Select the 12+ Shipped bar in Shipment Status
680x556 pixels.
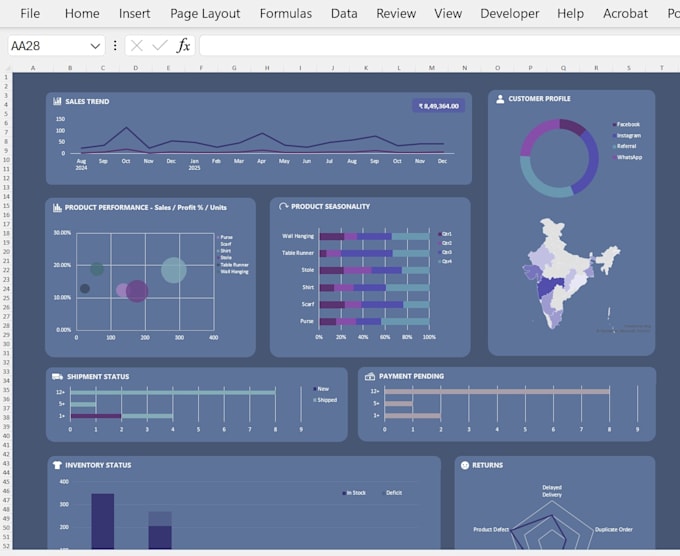[x=173, y=392]
